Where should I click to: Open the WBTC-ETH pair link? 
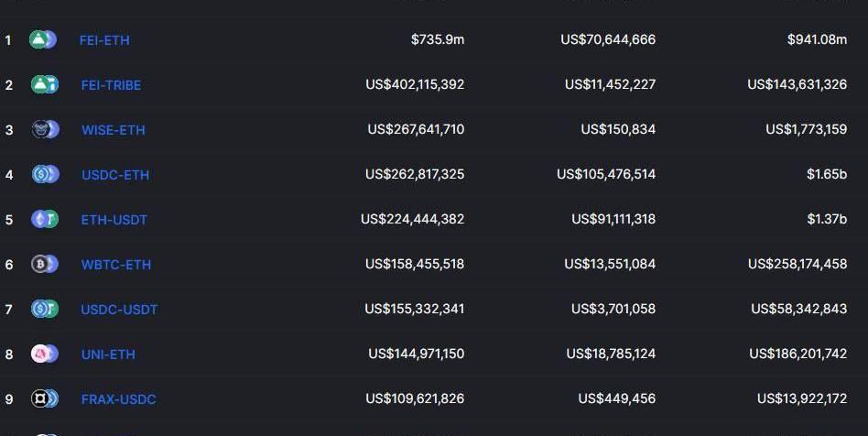116,265
